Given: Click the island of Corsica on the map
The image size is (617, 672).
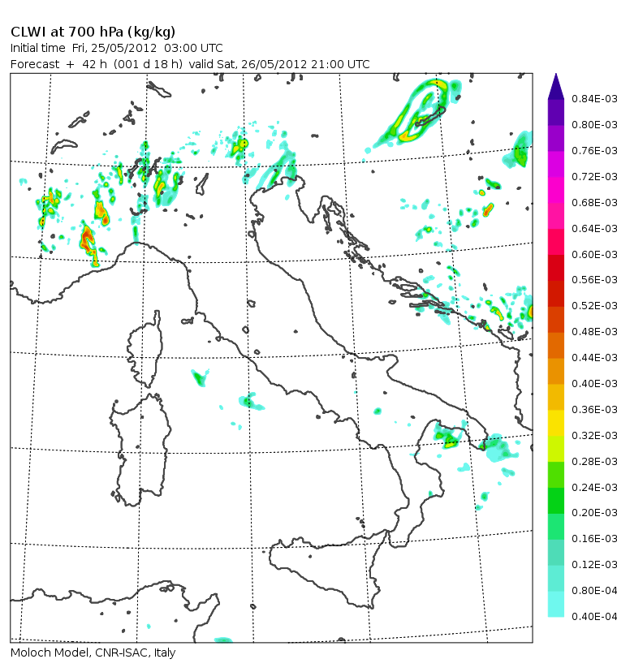Looking at the screenshot, I should (147, 351).
